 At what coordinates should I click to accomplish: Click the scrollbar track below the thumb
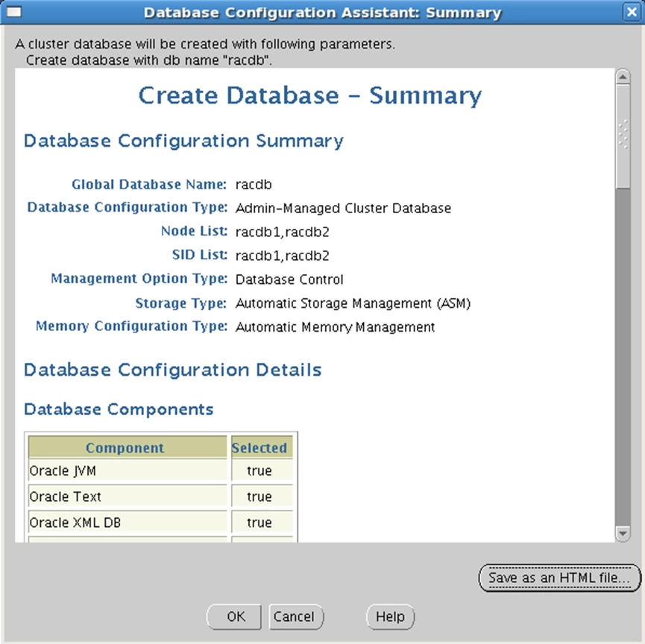tap(623, 357)
